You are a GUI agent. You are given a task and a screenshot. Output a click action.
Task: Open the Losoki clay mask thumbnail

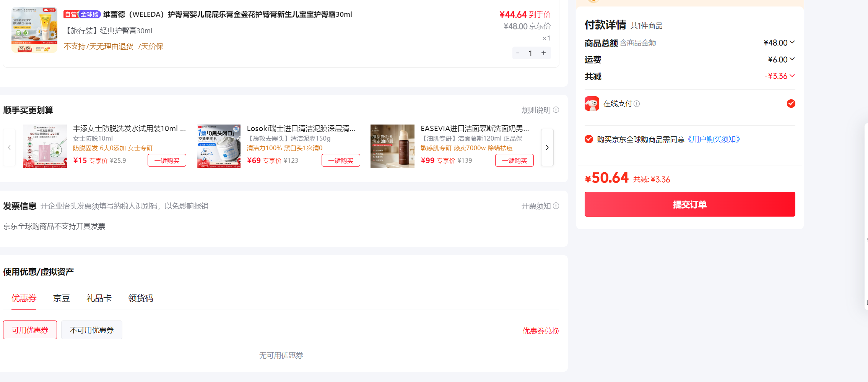click(x=219, y=146)
